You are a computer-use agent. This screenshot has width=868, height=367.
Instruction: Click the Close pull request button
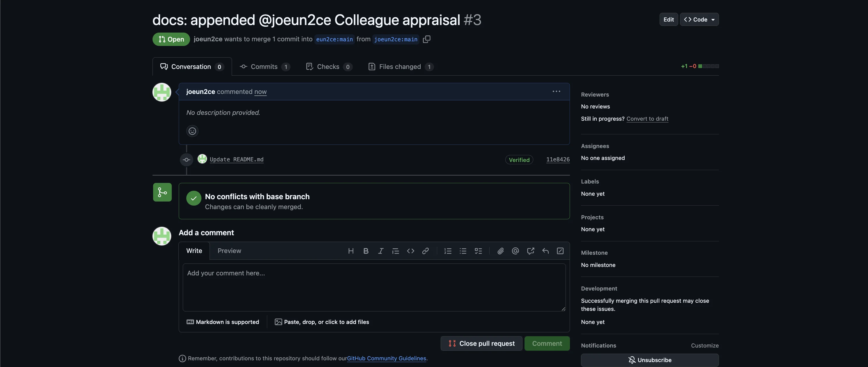pos(481,343)
